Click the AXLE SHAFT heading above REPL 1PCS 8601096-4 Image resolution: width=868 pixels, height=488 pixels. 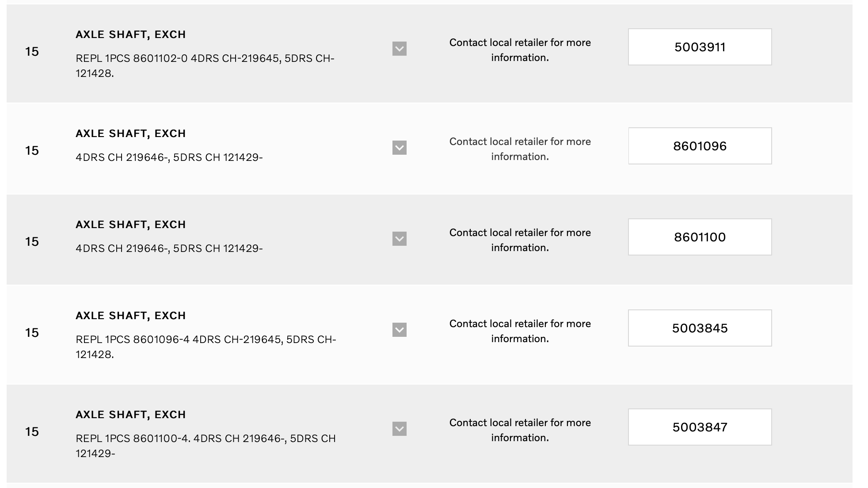tap(130, 316)
